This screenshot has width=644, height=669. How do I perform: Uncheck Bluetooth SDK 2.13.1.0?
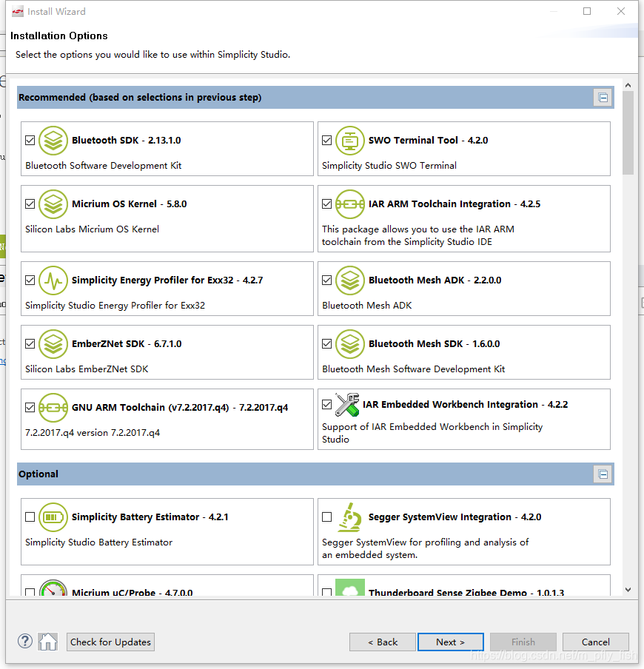point(30,141)
